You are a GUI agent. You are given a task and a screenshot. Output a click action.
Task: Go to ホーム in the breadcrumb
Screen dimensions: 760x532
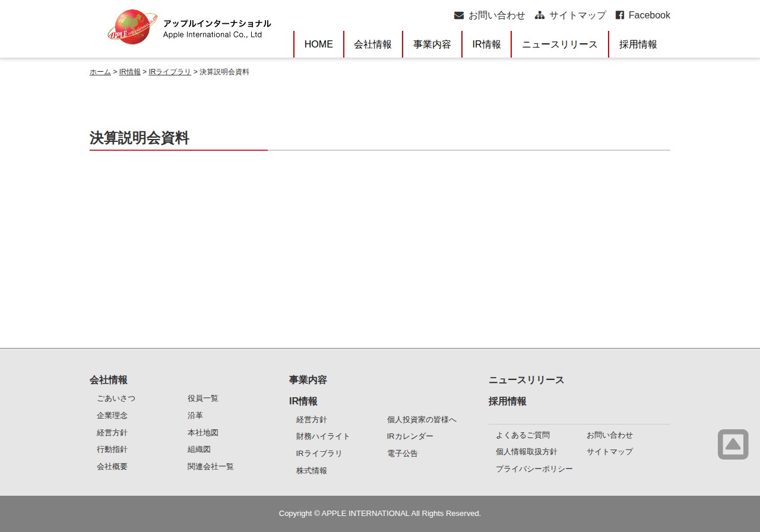[100, 72]
